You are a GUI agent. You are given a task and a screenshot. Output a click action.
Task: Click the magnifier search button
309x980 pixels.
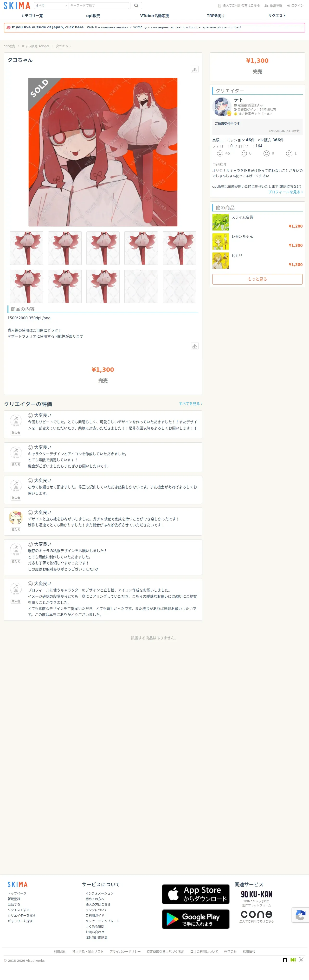click(136, 6)
